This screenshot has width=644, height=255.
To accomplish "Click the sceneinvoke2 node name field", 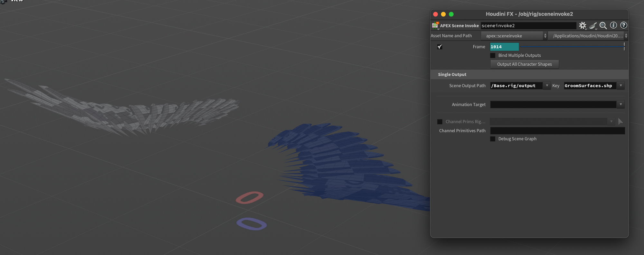I will 528,25.
